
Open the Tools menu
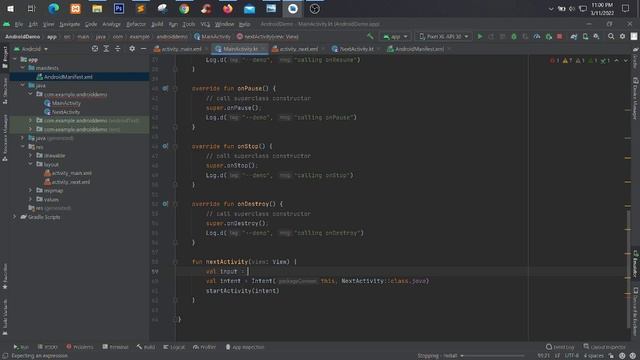tap(189, 24)
